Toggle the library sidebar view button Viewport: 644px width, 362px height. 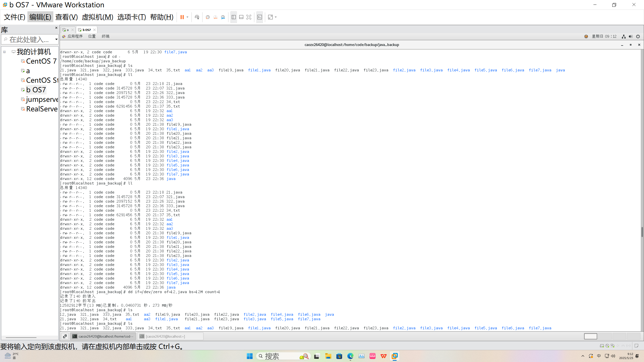coord(233,17)
